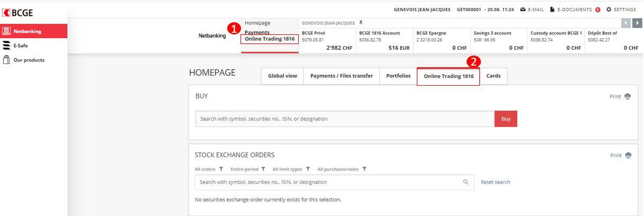Screen dimensions: 644x216
Task: Select Homepage in the Netbanking submenu
Action: point(257,23)
